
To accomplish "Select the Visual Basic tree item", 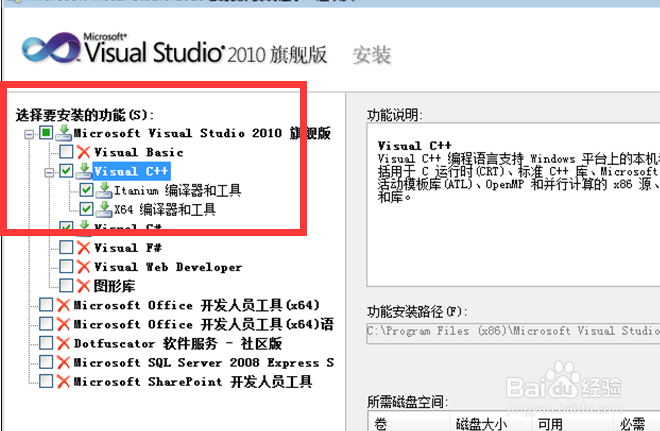I will pos(139,152).
